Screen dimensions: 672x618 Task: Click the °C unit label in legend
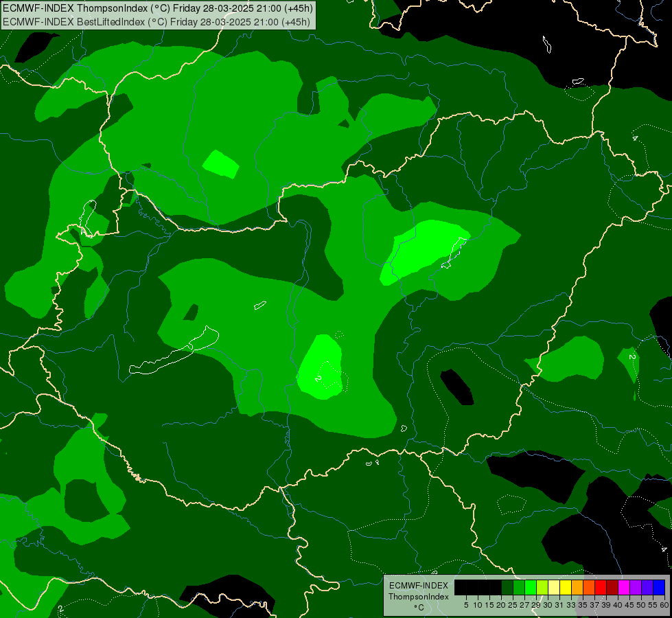click(419, 608)
